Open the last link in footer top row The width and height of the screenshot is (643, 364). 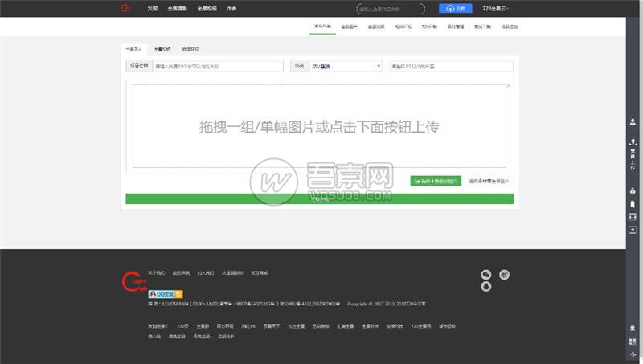point(259,273)
